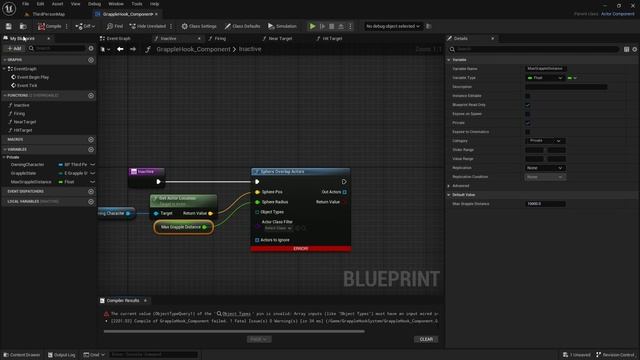Clear the compiler results

point(426,339)
